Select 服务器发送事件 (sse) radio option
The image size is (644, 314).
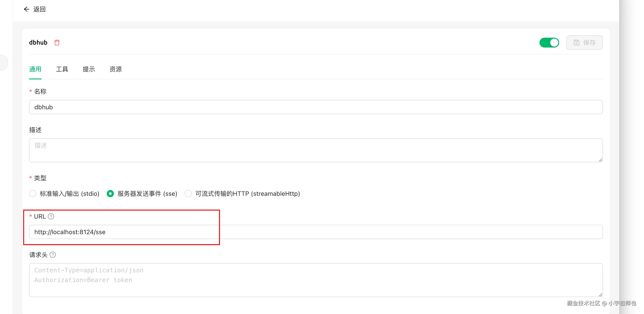(x=110, y=194)
